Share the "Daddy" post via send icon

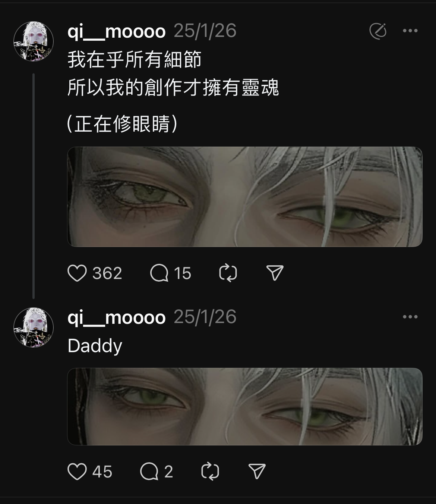pyautogui.click(x=257, y=472)
